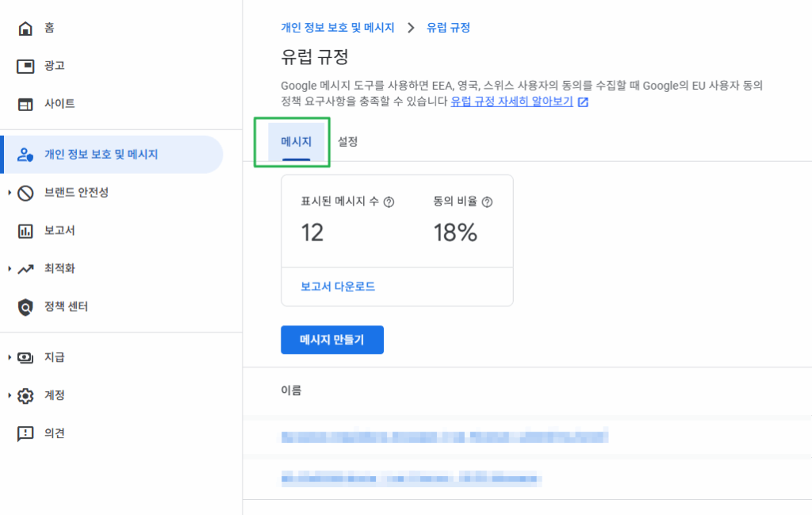Open the external link icon after 자세히 알아보기

click(584, 102)
